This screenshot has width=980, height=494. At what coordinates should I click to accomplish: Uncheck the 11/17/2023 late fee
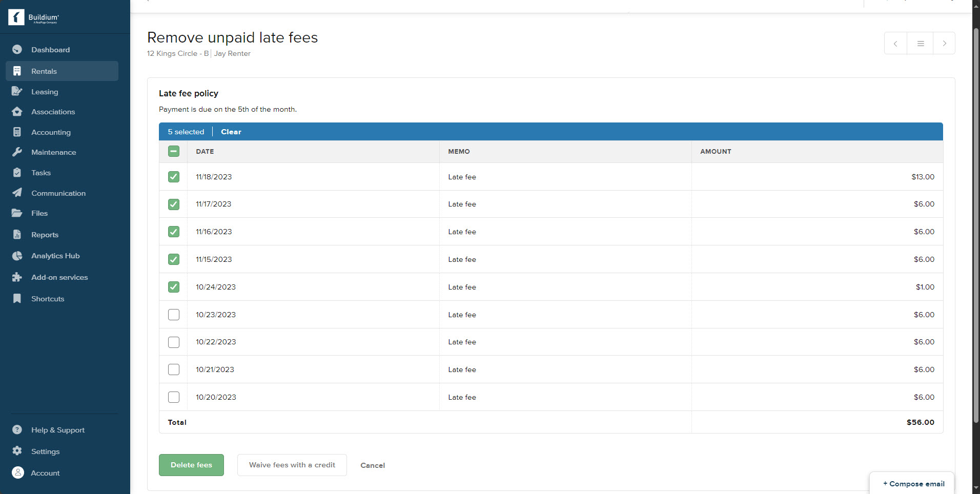click(x=174, y=204)
